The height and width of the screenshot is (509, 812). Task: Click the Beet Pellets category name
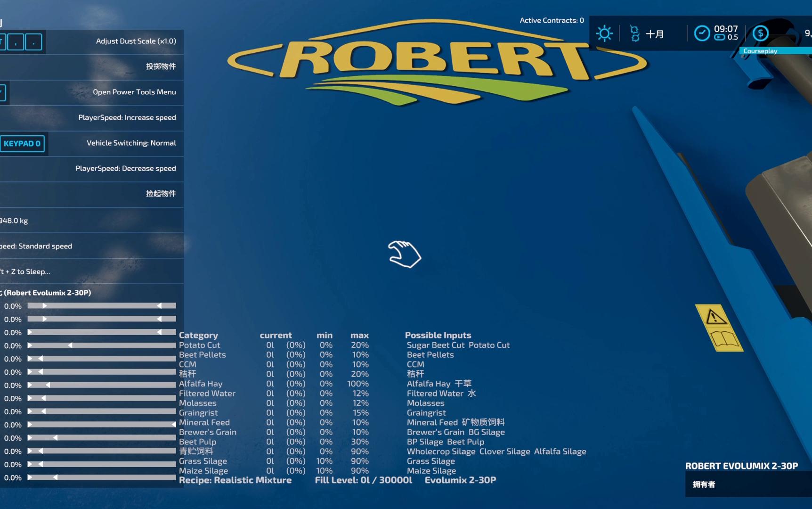click(202, 354)
